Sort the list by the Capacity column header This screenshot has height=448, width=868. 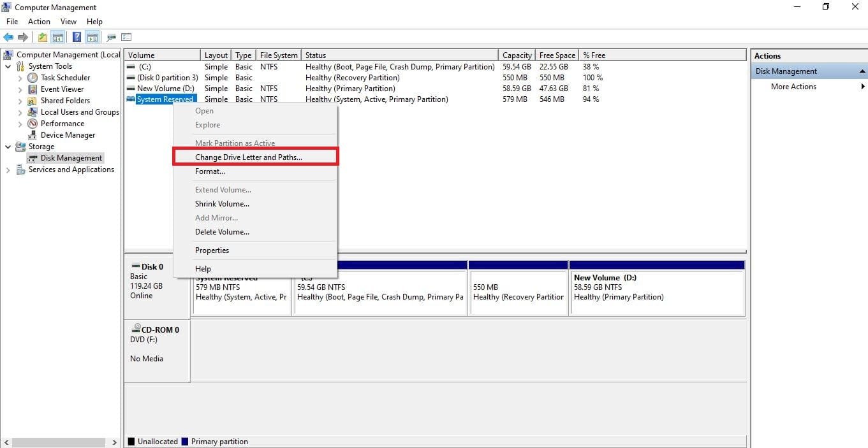tap(517, 55)
